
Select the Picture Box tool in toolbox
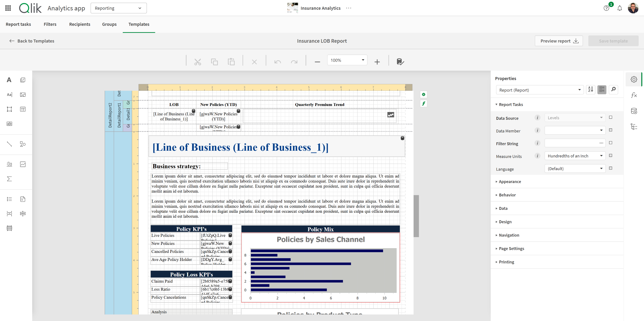(x=23, y=94)
